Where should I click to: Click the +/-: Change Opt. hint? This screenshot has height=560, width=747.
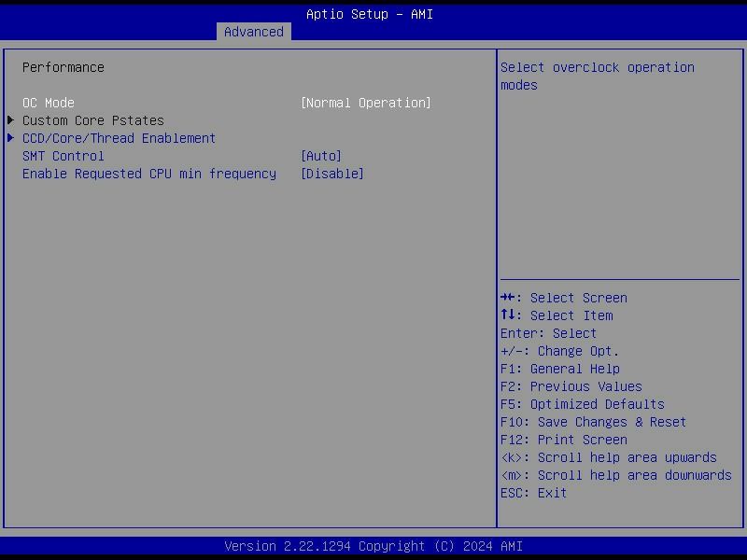[x=559, y=351]
